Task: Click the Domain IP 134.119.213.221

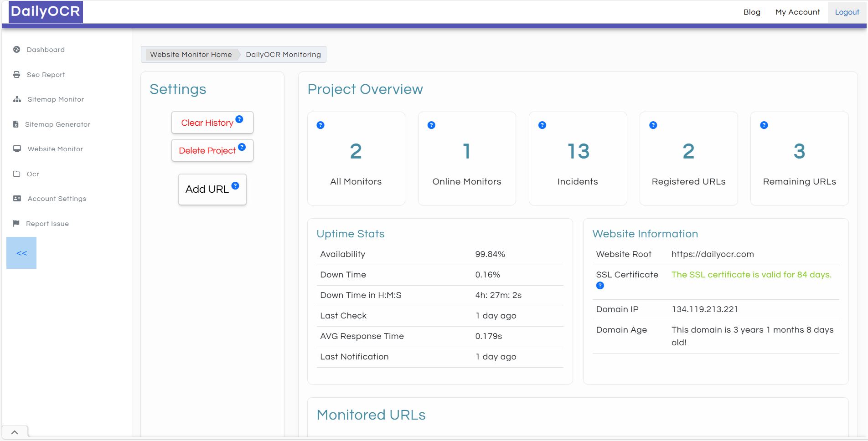Action: point(705,309)
